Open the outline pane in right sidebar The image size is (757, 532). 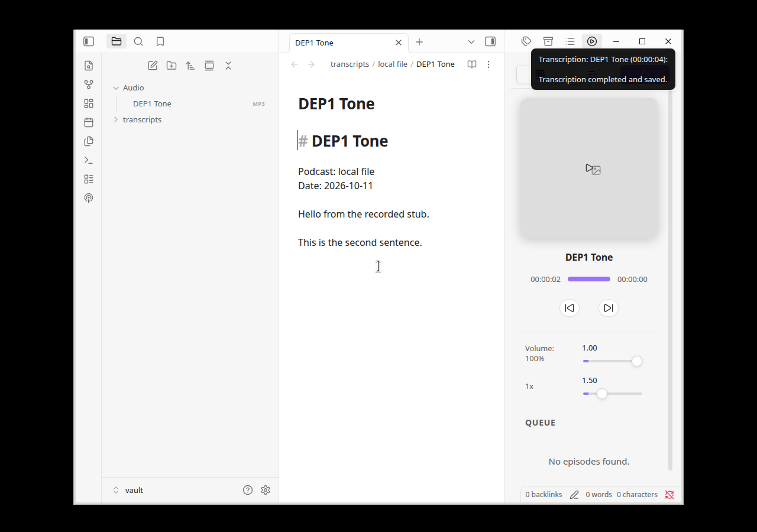pyautogui.click(x=570, y=41)
